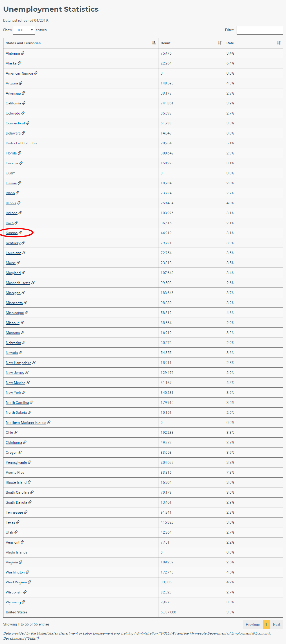Select page 1 in pagination
This screenshot has height=644, width=286.
[x=266, y=625]
